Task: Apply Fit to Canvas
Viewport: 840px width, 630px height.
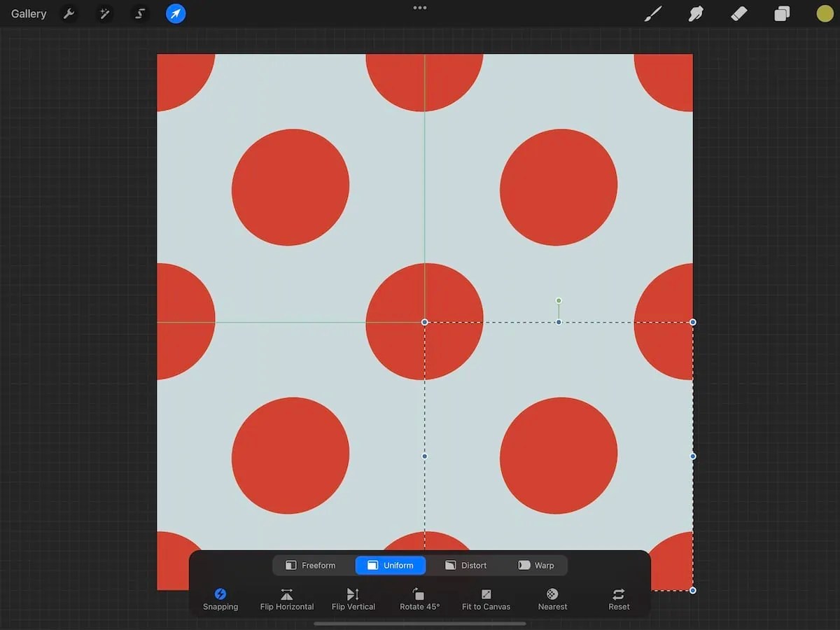Action: tap(486, 598)
